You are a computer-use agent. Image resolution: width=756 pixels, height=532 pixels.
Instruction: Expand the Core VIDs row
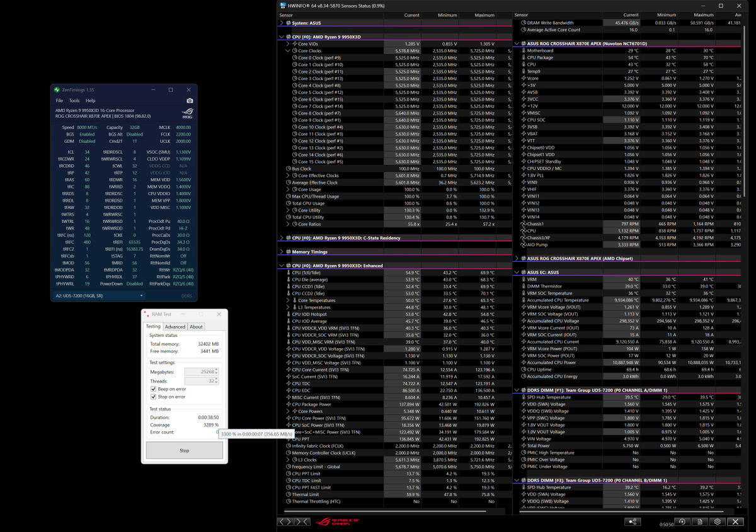click(288, 44)
